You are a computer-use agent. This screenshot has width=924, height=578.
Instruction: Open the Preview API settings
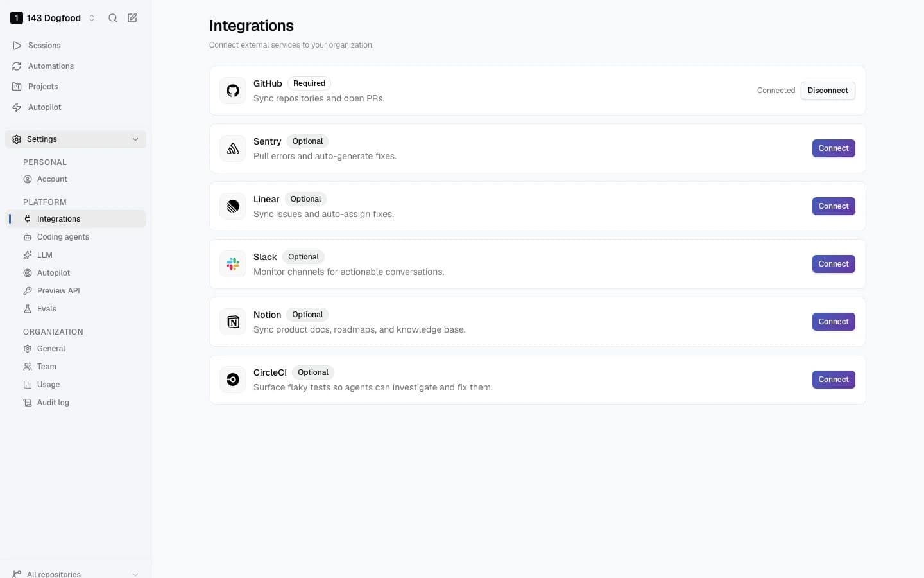point(76,291)
